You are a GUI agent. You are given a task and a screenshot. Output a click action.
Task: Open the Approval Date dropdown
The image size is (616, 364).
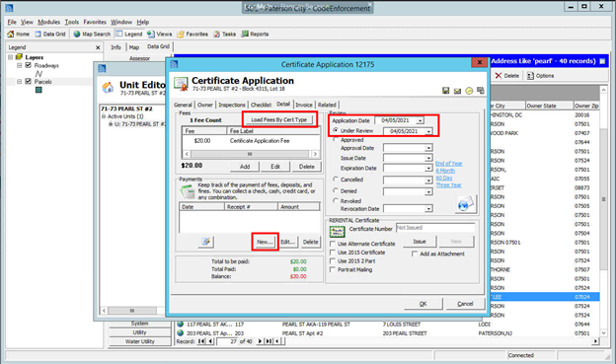point(428,148)
